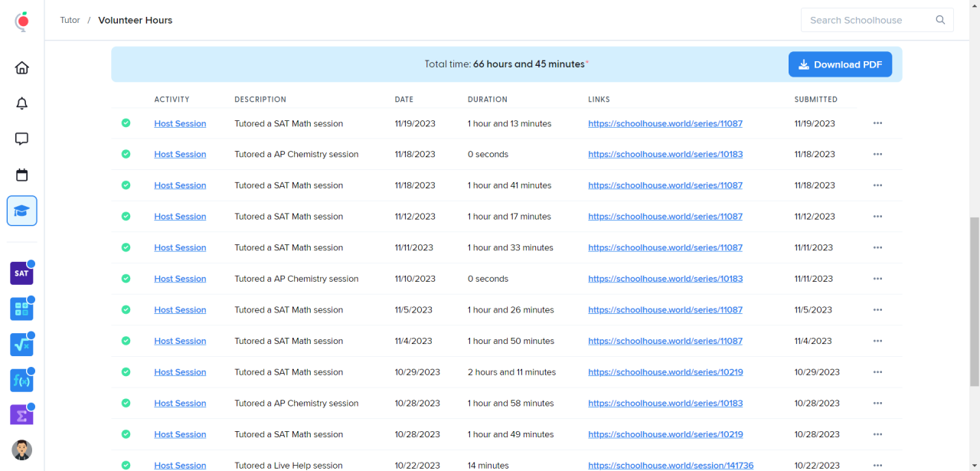Image resolution: width=980 pixels, height=471 pixels.
Task: Click the DATE column header
Action: 404,100
